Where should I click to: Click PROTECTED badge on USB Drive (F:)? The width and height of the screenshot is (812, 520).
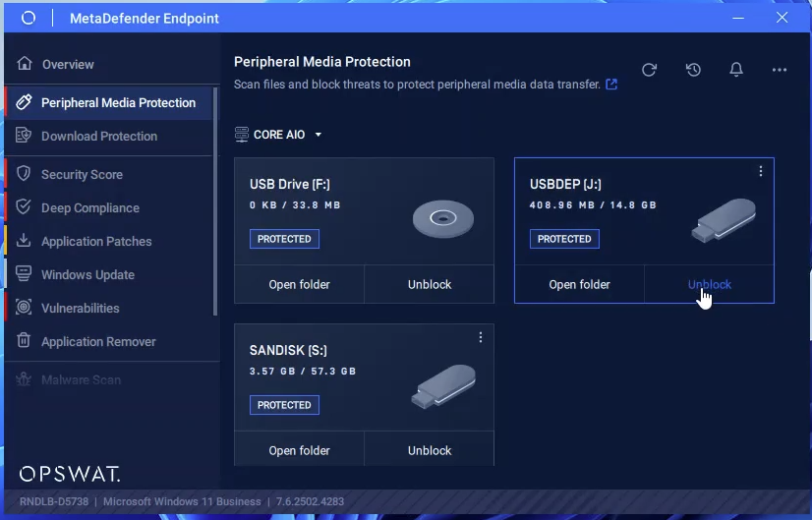pyautogui.click(x=284, y=239)
